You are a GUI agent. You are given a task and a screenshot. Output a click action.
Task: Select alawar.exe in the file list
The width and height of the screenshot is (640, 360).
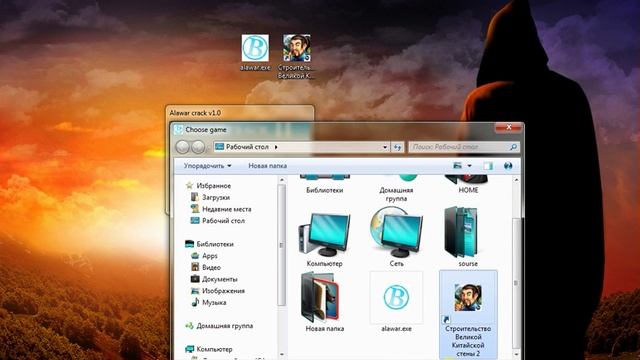tap(396, 302)
